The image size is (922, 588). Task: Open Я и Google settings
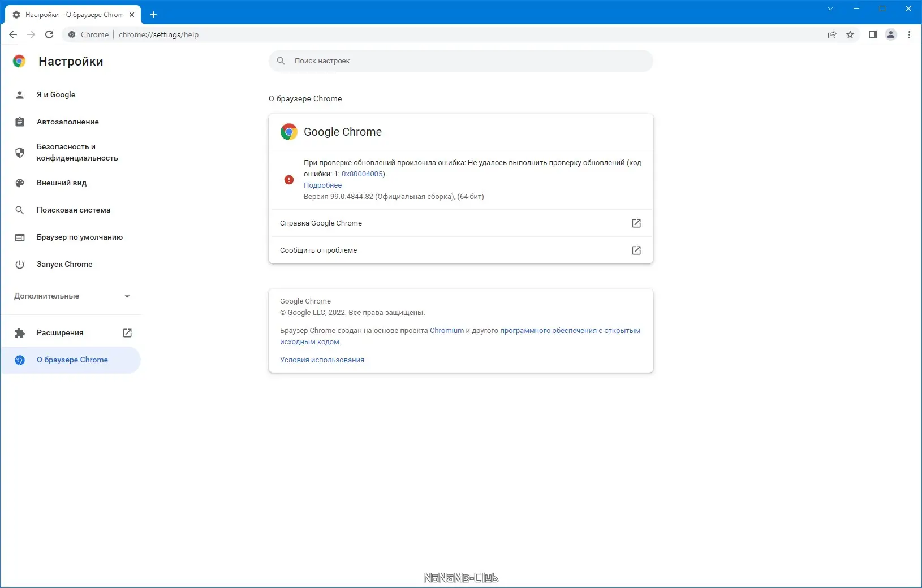point(71,95)
